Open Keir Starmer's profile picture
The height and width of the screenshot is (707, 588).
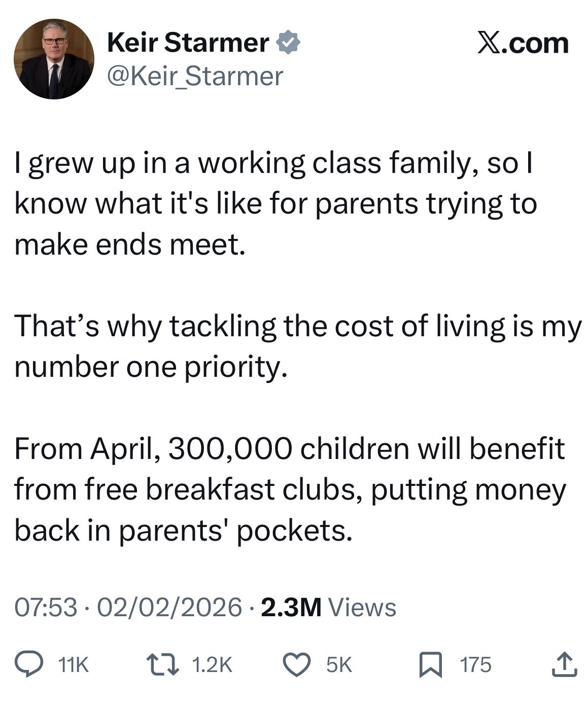pyautogui.click(x=54, y=59)
